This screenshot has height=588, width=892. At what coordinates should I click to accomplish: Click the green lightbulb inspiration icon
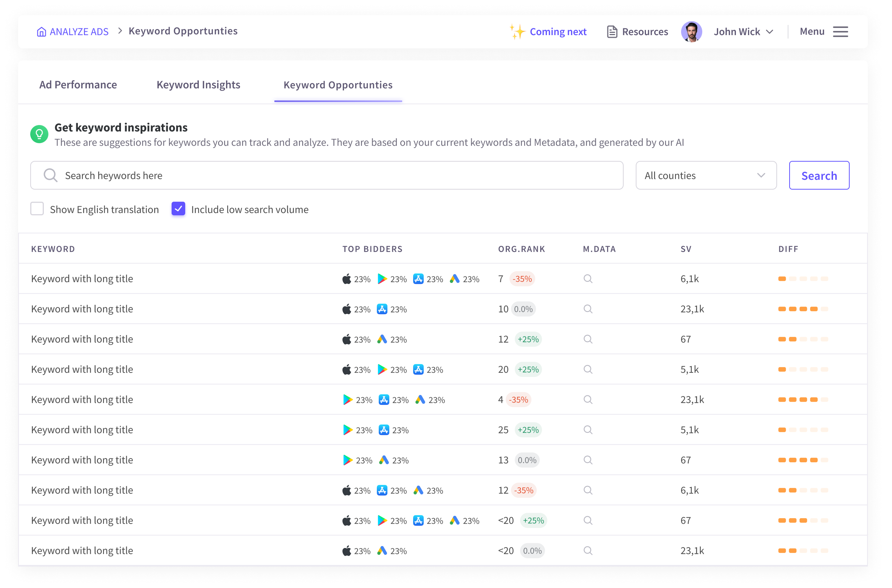click(39, 134)
